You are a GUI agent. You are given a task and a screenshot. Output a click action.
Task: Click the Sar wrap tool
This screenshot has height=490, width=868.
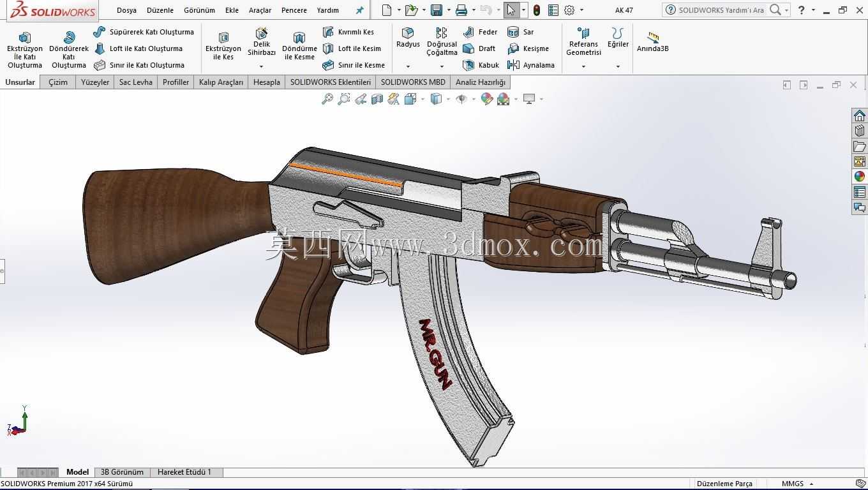click(521, 32)
